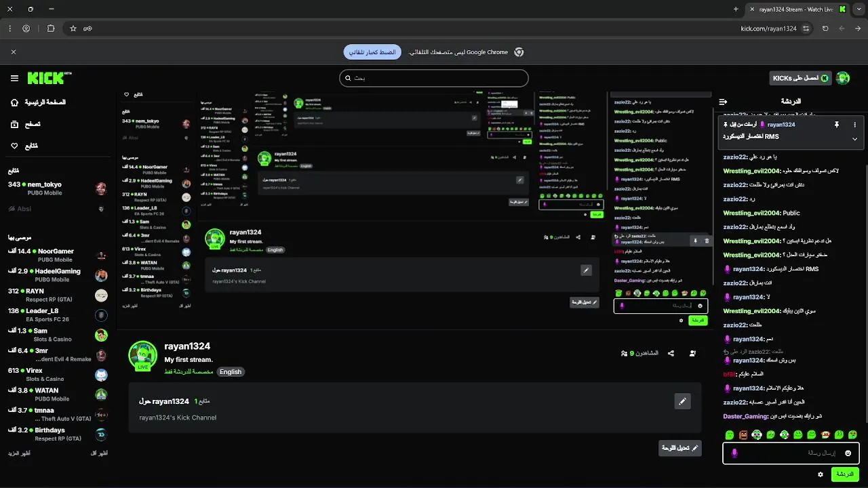Viewport: 868px width, 488px height.
Task: Open chat settings gear icon
Action: click(821, 474)
